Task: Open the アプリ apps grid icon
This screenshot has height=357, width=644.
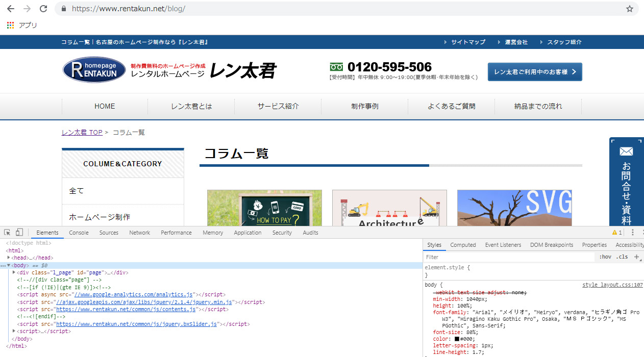Action: pyautogui.click(x=10, y=25)
